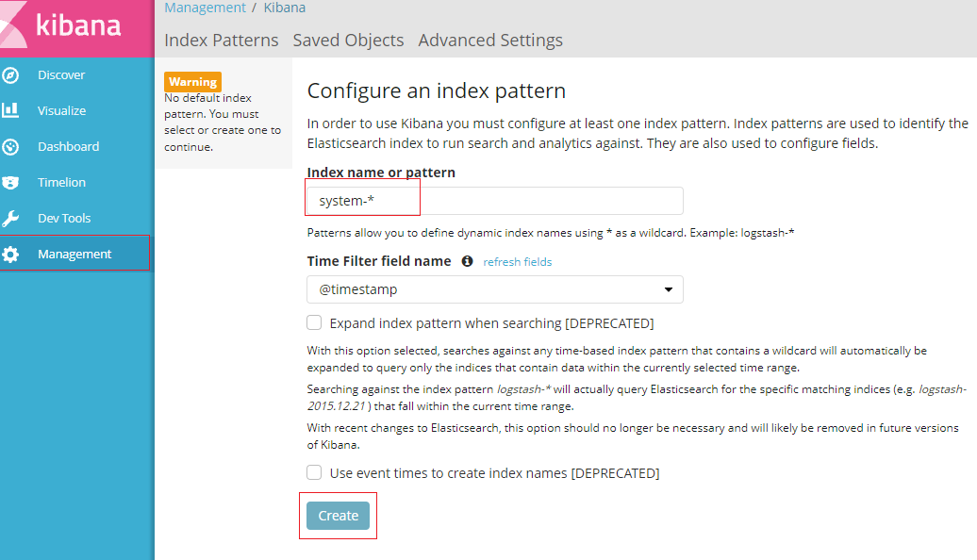Click the refresh fields link
The height and width of the screenshot is (560, 977).
[x=518, y=262]
